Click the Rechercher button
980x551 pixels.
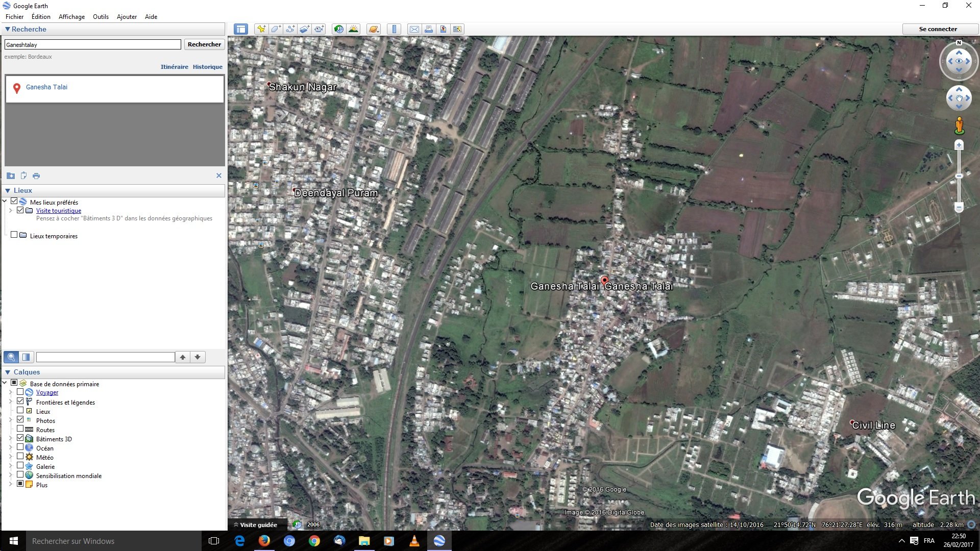tap(204, 44)
